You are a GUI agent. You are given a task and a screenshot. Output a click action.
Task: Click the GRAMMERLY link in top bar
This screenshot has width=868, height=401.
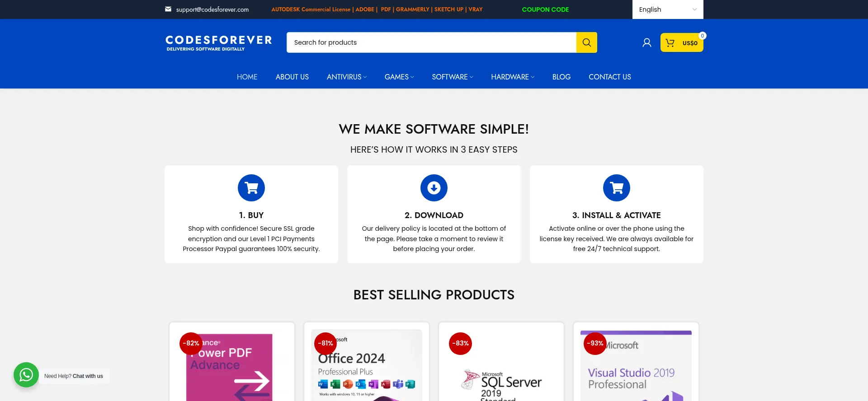[413, 9]
